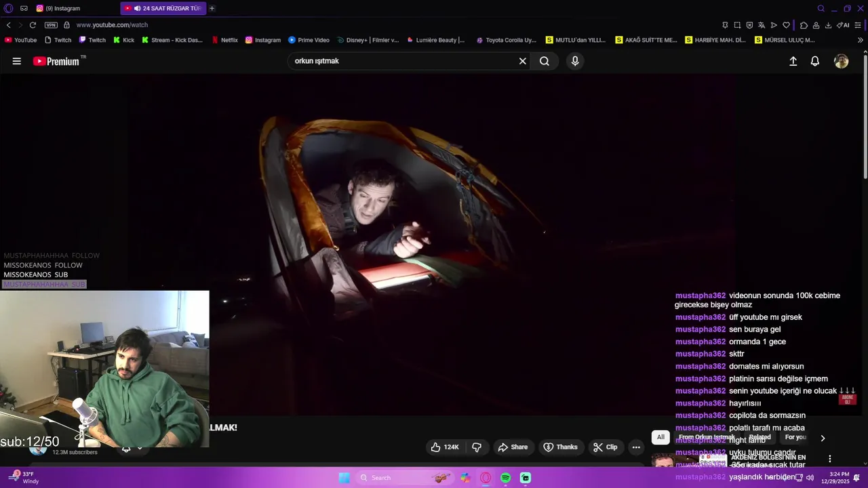The height and width of the screenshot is (488, 868).
Task: Open the Netflix bookmark
Action: [x=224, y=40]
